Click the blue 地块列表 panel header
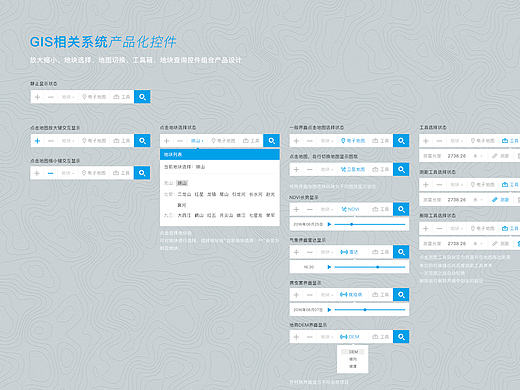This screenshot has width=520, height=390. pos(220,155)
